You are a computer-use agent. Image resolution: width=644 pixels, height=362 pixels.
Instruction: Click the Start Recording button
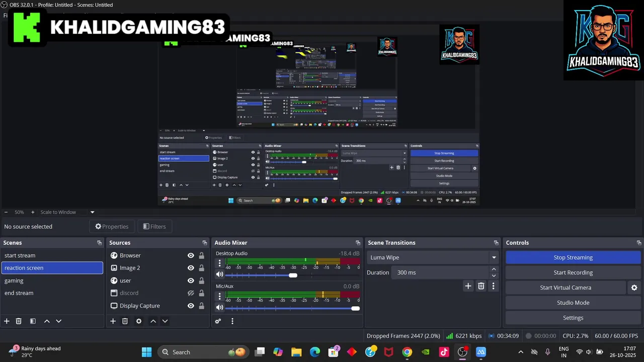coord(573,273)
